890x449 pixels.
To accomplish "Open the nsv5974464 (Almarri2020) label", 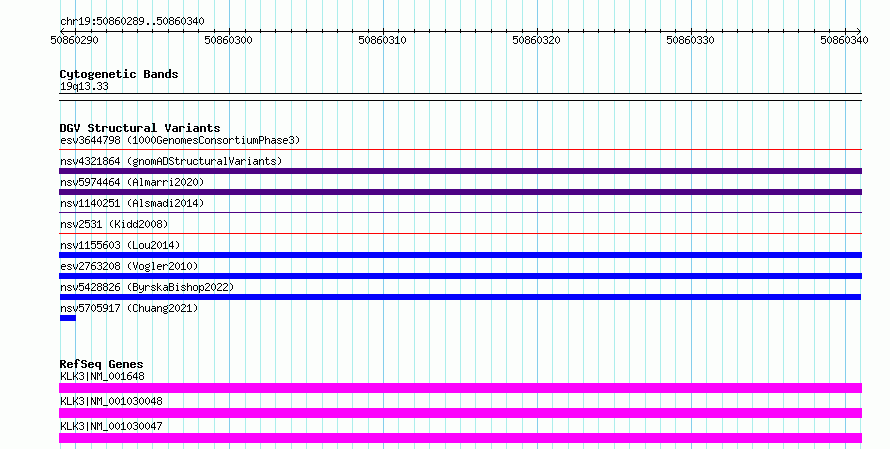I will [132, 182].
